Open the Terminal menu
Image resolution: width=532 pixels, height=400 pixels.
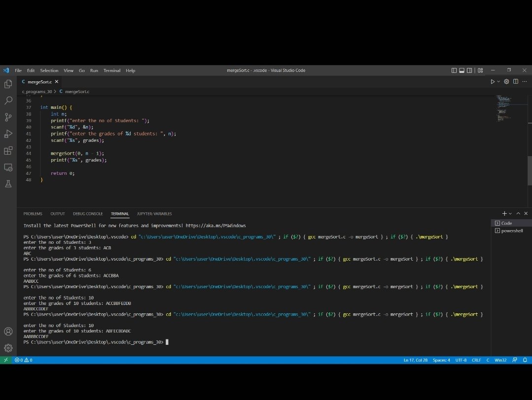pyautogui.click(x=112, y=70)
